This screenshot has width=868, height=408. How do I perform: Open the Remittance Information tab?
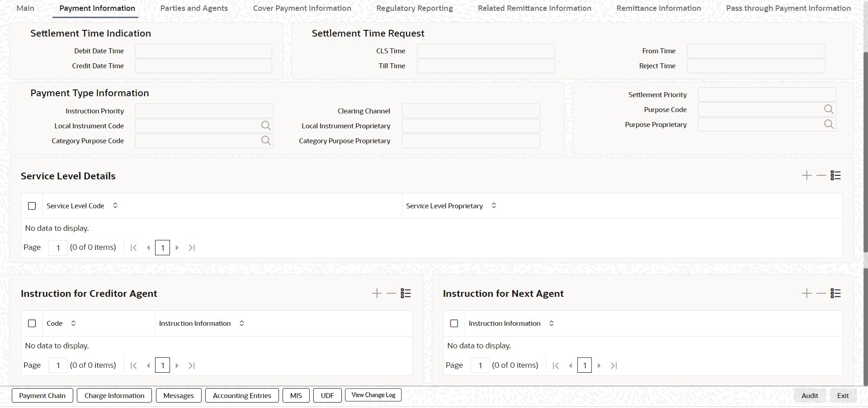(x=659, y=8)
